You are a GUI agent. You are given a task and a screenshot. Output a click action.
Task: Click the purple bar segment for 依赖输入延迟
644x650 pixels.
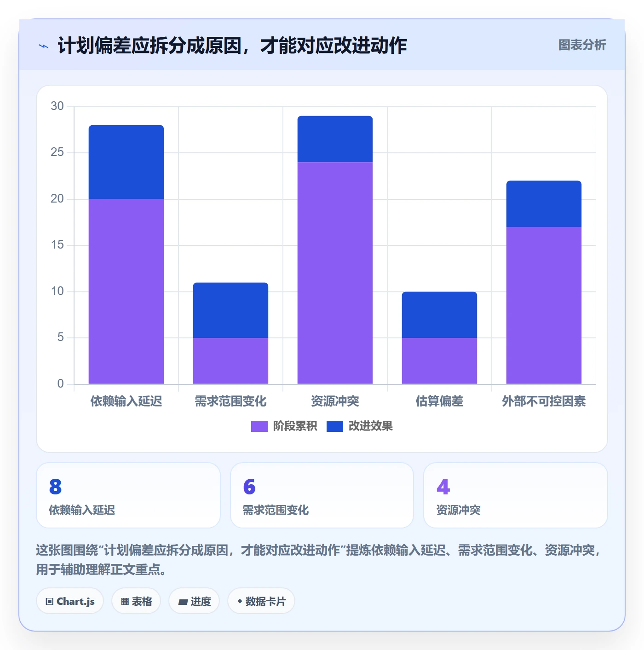click(126, 291)
